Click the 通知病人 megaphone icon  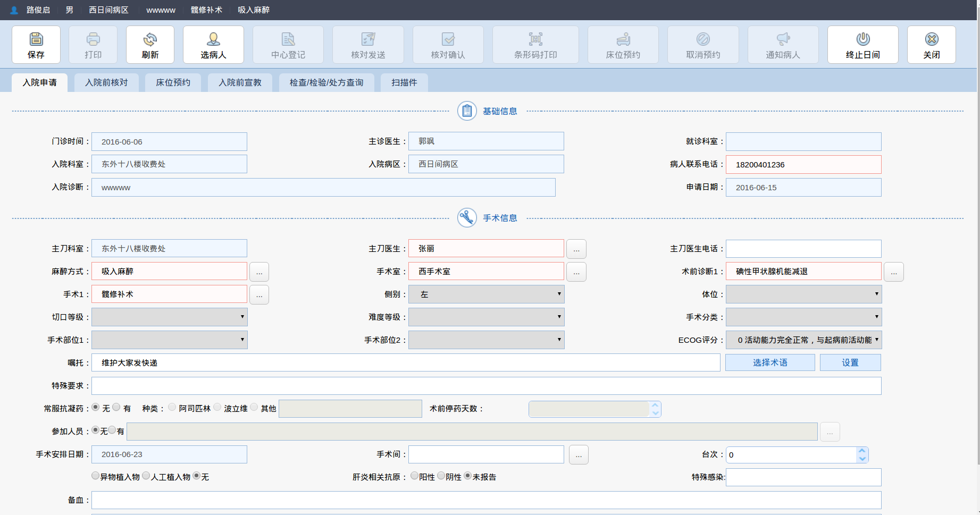[783, 39]
